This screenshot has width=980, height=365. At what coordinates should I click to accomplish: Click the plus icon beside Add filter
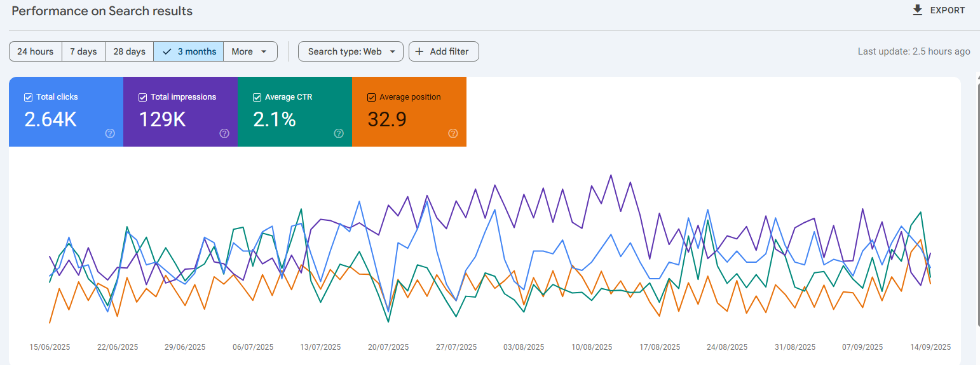tap(419, 51)
